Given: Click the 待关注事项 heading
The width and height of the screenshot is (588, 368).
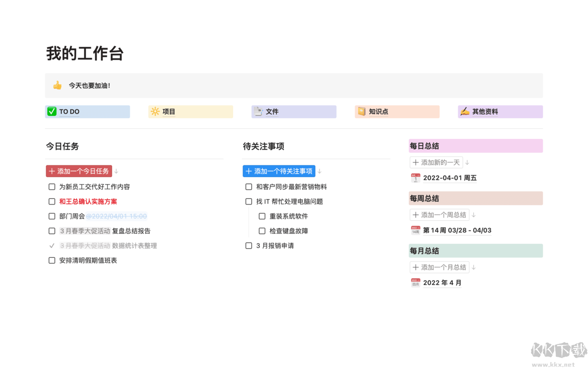Looking at the screenshot, I should click(264, 146).
